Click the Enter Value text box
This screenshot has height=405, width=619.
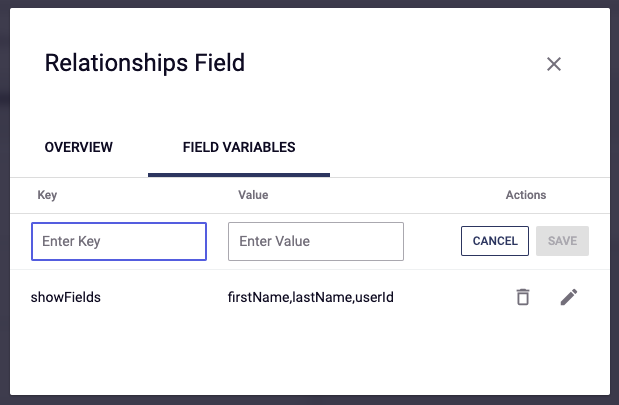click(x=316, y=241)
